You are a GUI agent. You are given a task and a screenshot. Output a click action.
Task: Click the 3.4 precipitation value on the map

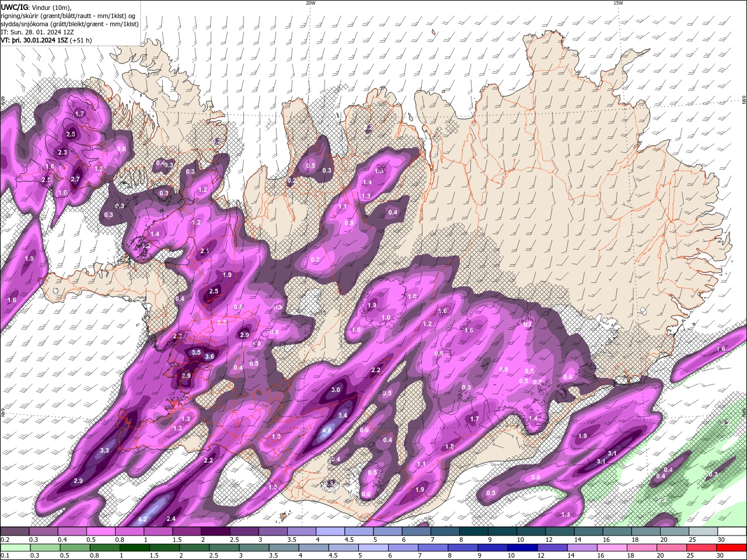coord(343,415)
